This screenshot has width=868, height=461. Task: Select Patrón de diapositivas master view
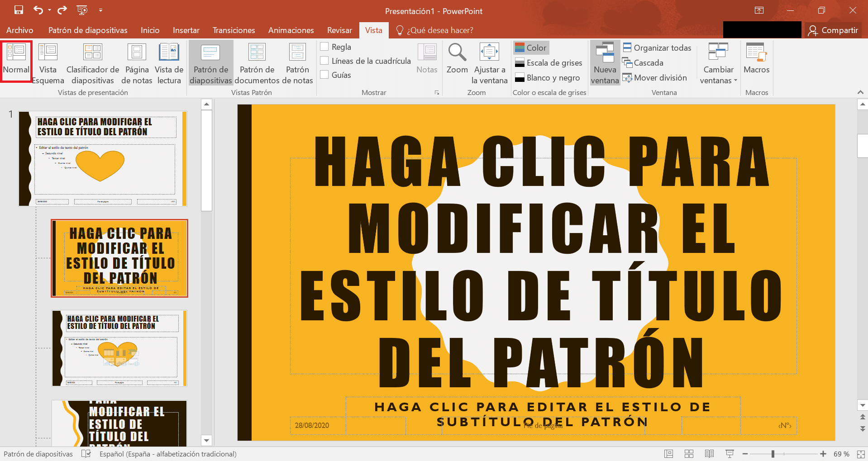coord(211,63)
